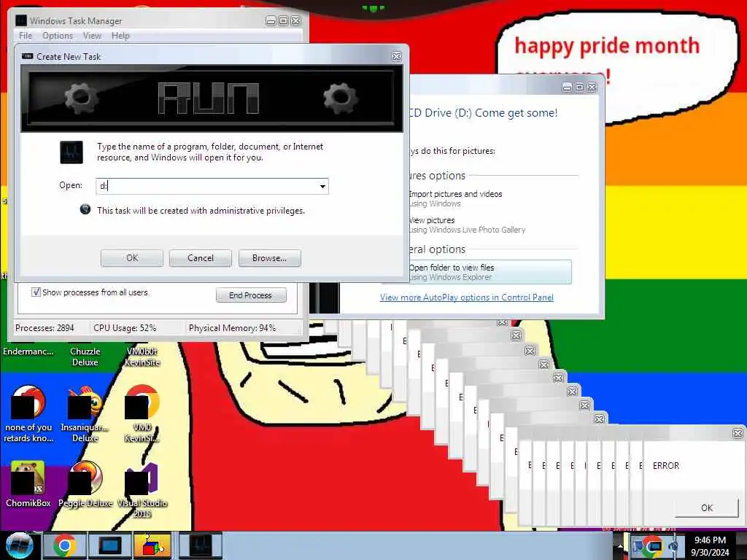Click the Physical Memory: 94% status entry
This screenshot has height=560, width=747.
click(232, 327)
